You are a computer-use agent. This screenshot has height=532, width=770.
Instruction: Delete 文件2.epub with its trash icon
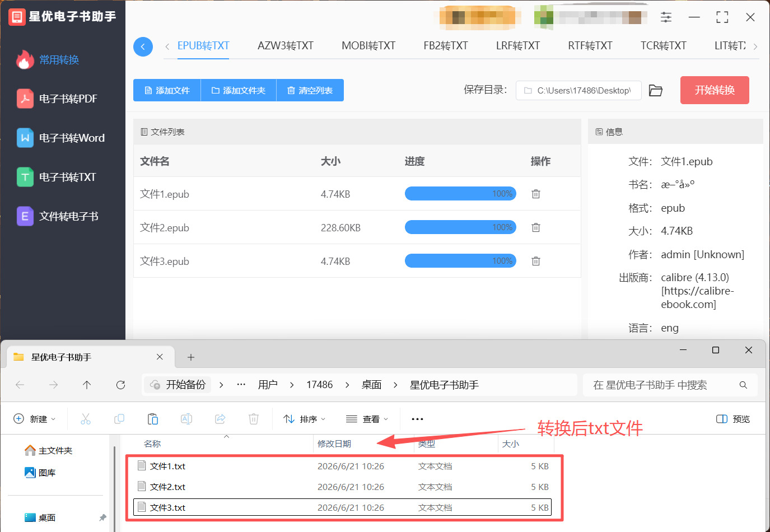tap(536, 227)
